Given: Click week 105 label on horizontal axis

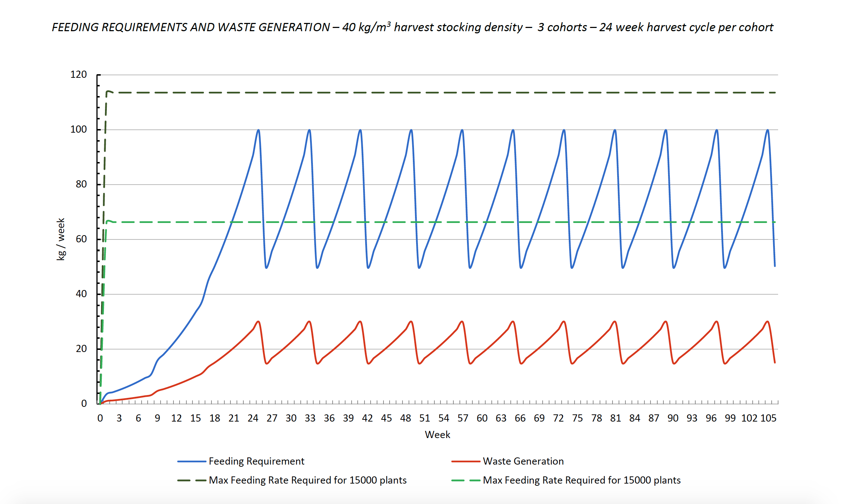Looking at the screenshot, I should pos(768,418).
